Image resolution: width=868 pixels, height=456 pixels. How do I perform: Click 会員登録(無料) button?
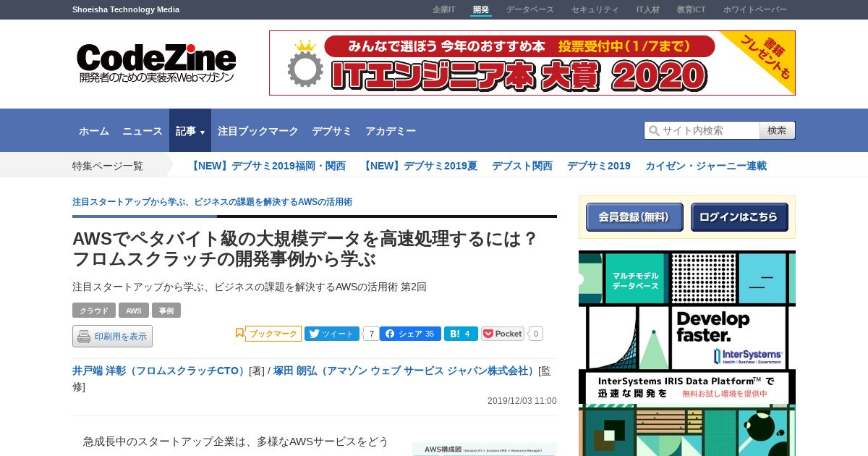click(x=634, y=217)
